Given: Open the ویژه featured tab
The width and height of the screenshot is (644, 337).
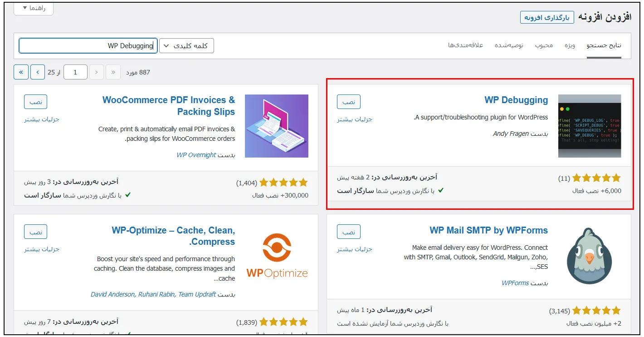Looking at the screenshot, I should 570,45.
